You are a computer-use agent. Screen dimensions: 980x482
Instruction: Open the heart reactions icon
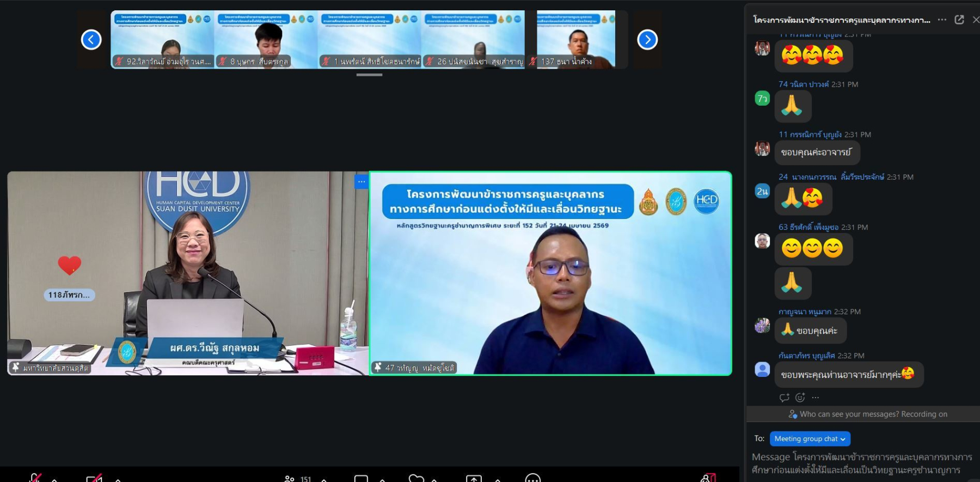click(416, 479)
